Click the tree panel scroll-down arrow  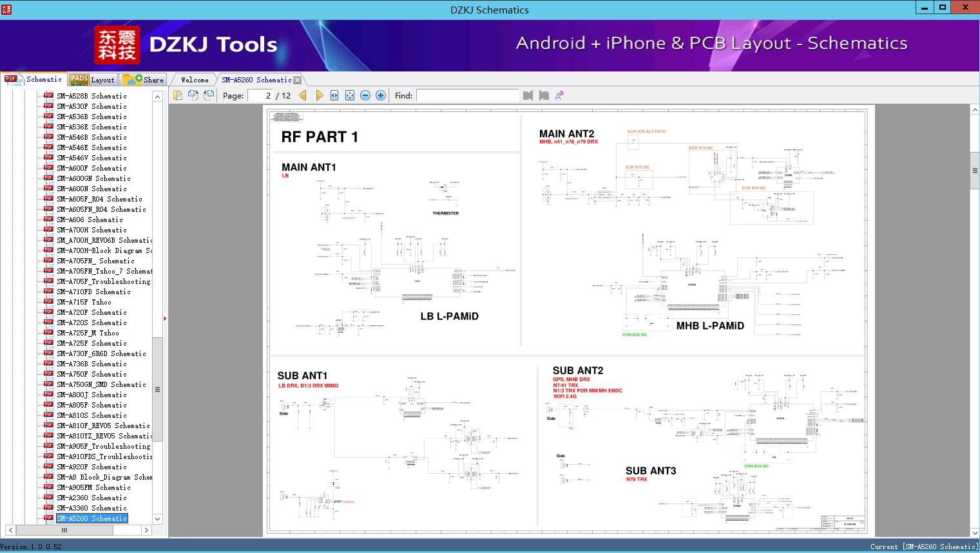[157, 519]
